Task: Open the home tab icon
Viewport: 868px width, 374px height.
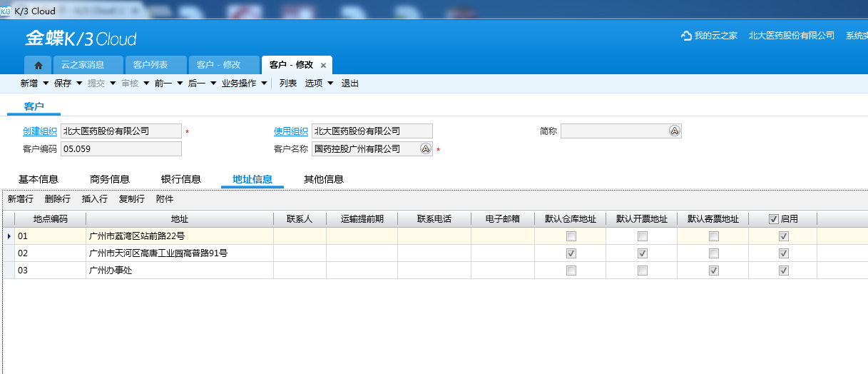Action: 38,65
